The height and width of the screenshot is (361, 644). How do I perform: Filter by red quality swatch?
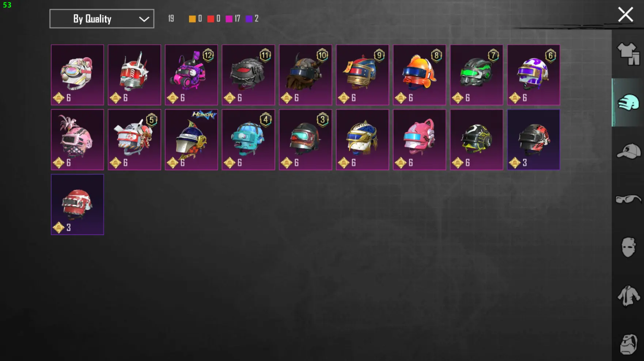click(211, 19)
